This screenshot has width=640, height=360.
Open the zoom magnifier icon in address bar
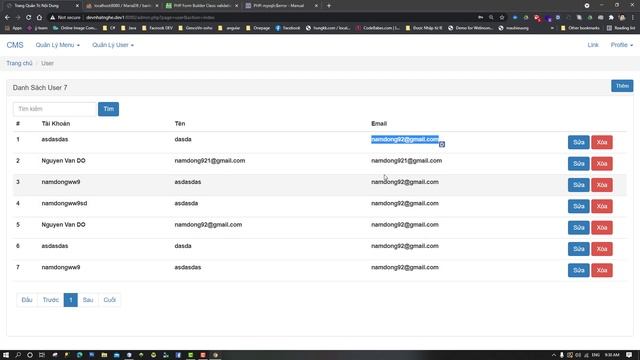pyautogui.click(x=491, y=18)
